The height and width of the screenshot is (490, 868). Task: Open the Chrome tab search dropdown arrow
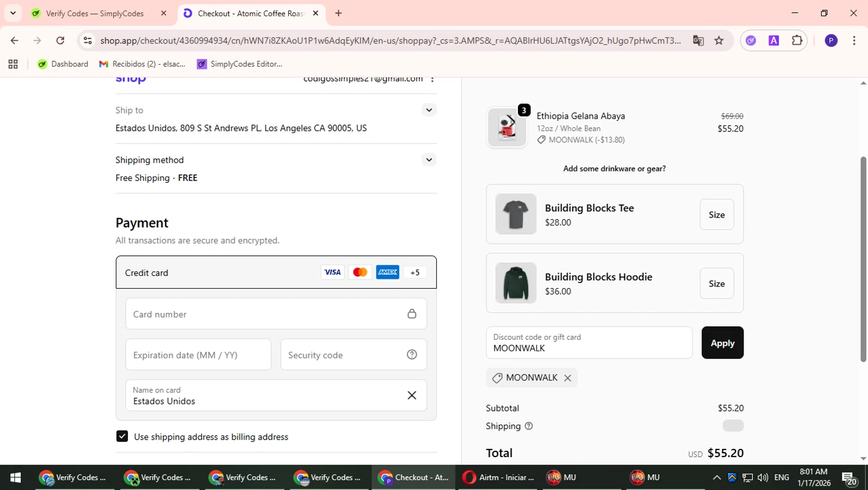pyautogui.click(x=13, y=13)
